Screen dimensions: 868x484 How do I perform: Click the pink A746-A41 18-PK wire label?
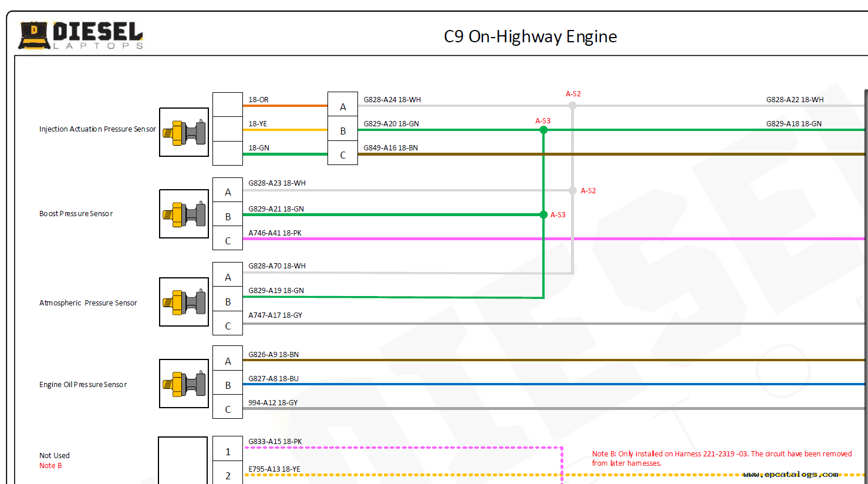[x=275, y=233]
